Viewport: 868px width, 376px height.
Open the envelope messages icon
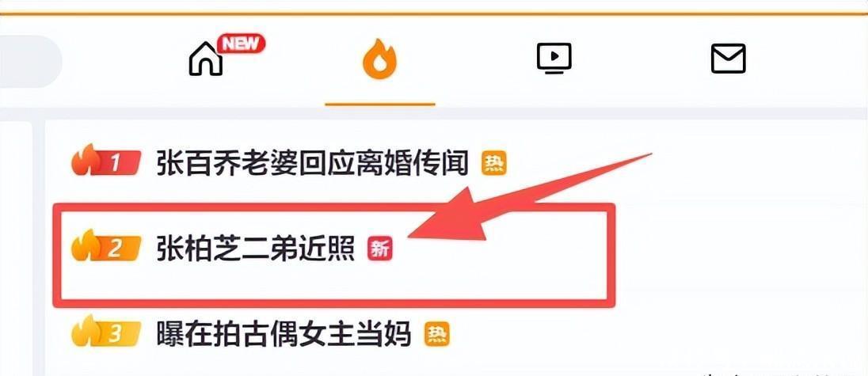tap(728, 59)
